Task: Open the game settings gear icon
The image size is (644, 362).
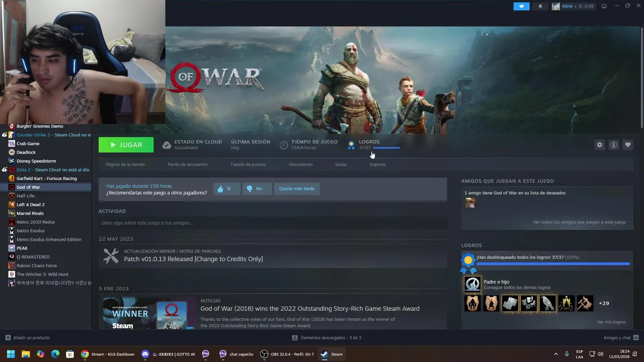Action: pos(599,145)
